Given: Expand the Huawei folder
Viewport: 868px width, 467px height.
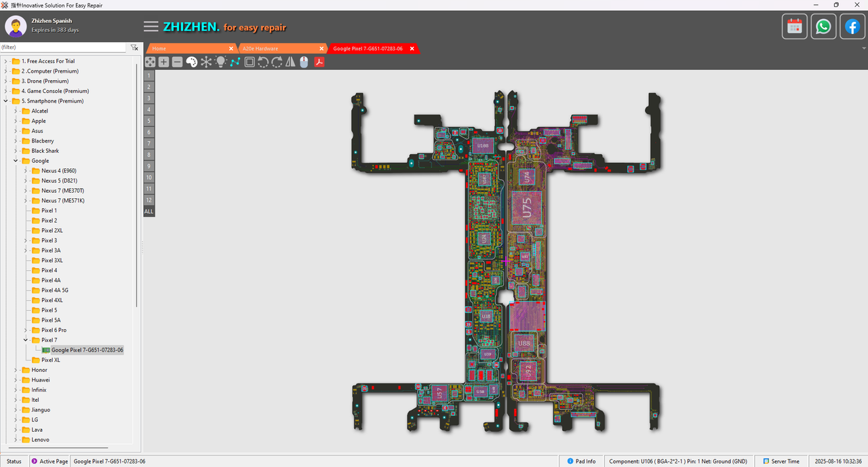Looking at the screenshot, I should click(16, 380).
